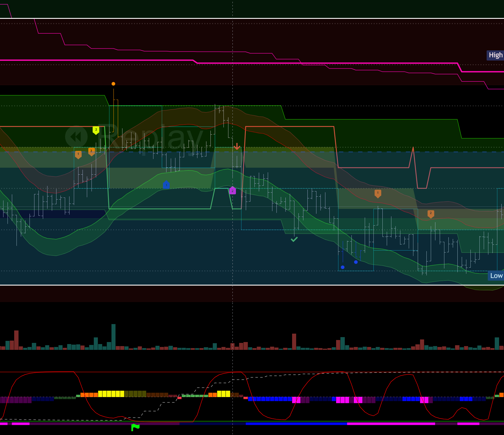Click the green checkmark below the price bars
The width and height of the screenshot is (504, 435).
tap(294, 239)
